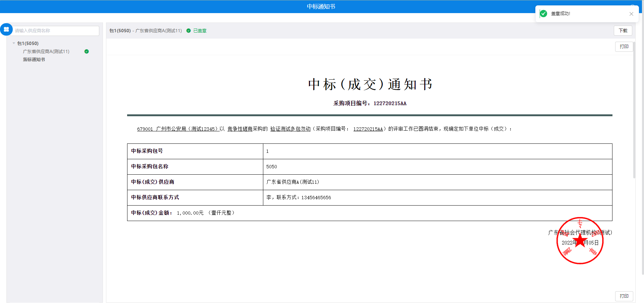Click the red official seal stamp
Viewport: 644px width, 303px height.
click(580, 241)
